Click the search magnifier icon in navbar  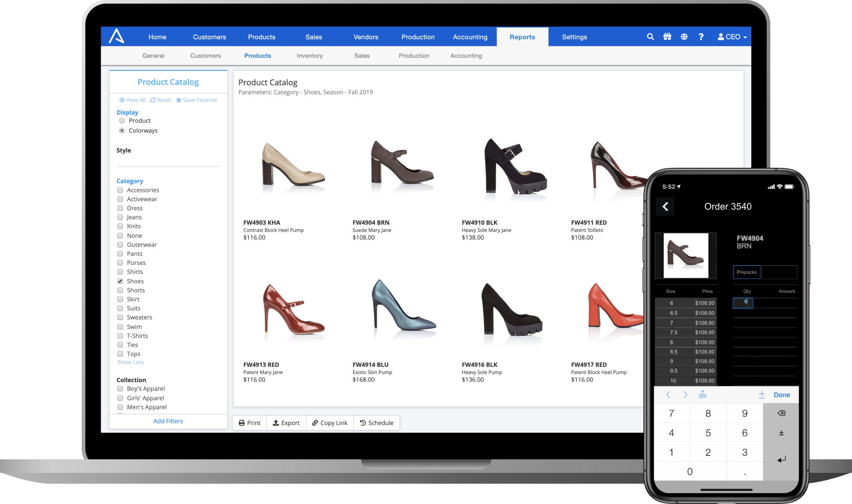coord(650,37)
